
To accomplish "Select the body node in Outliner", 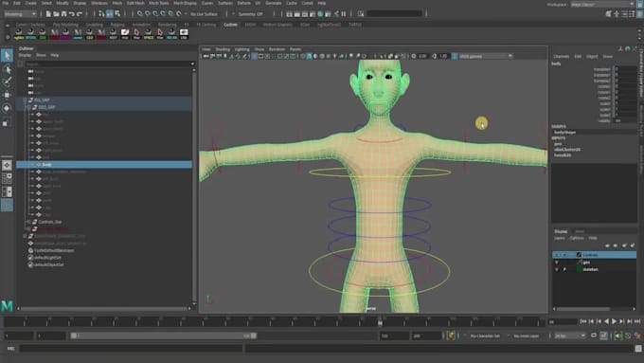I will click(x=104, y=164).
